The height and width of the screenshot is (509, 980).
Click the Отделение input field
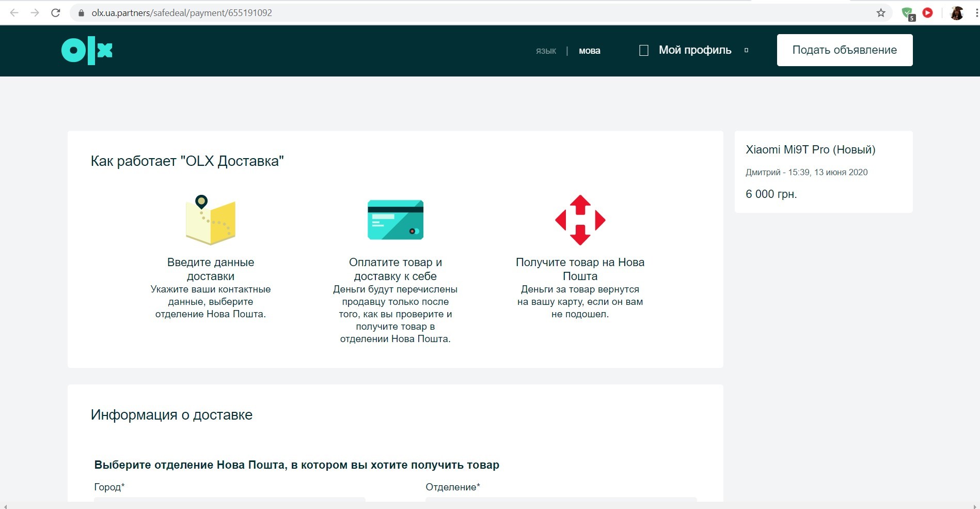coord(561,499)
